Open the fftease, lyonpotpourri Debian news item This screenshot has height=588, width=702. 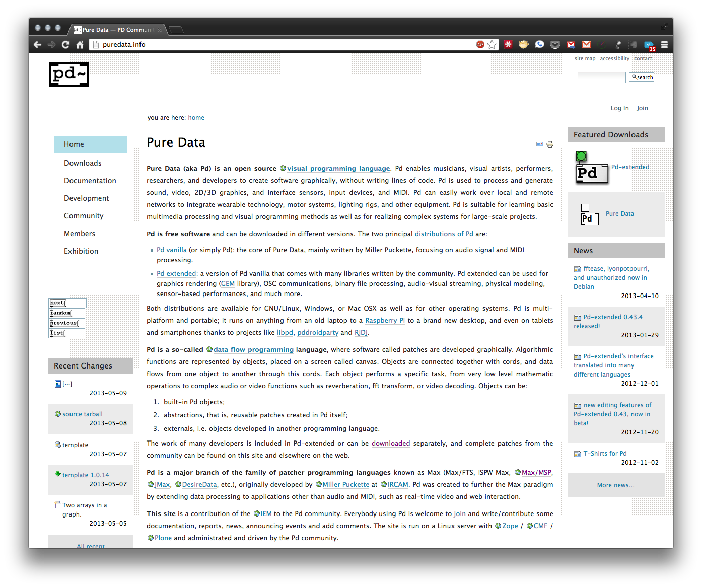coord(611,277)
